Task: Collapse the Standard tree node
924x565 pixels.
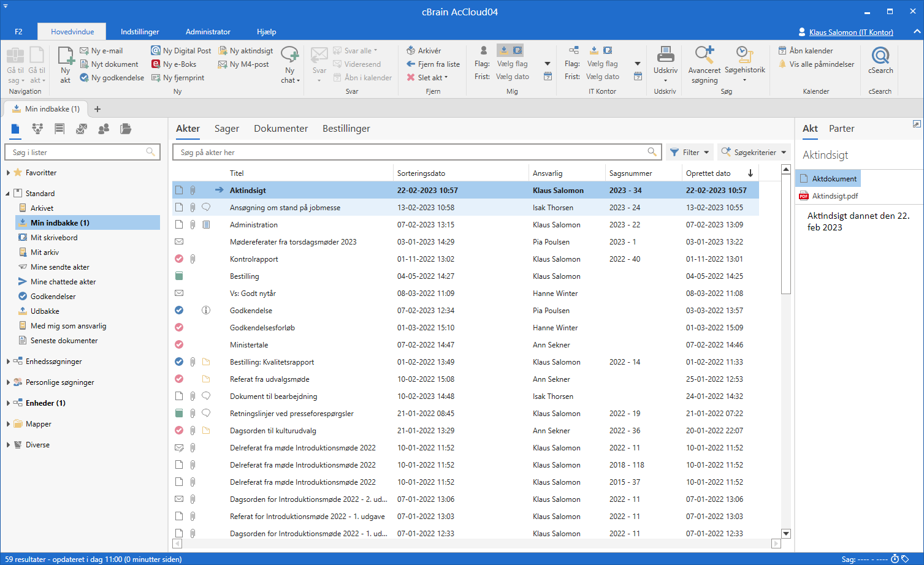Action: [x=8, y=194]
